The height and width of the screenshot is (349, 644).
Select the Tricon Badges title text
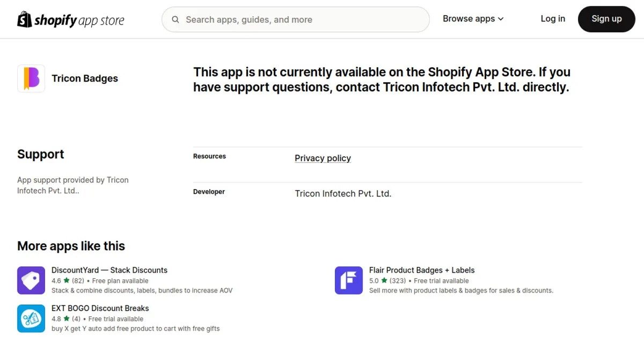85,78
